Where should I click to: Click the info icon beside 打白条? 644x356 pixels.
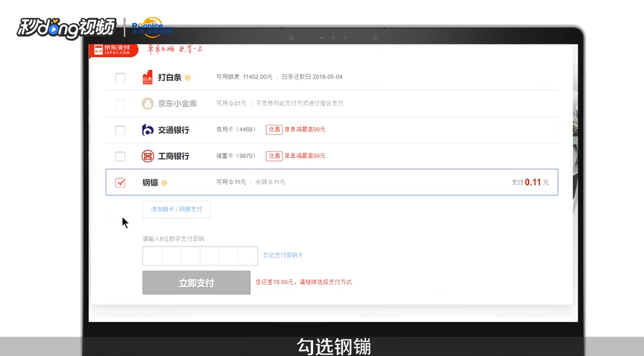coord(188,78)
